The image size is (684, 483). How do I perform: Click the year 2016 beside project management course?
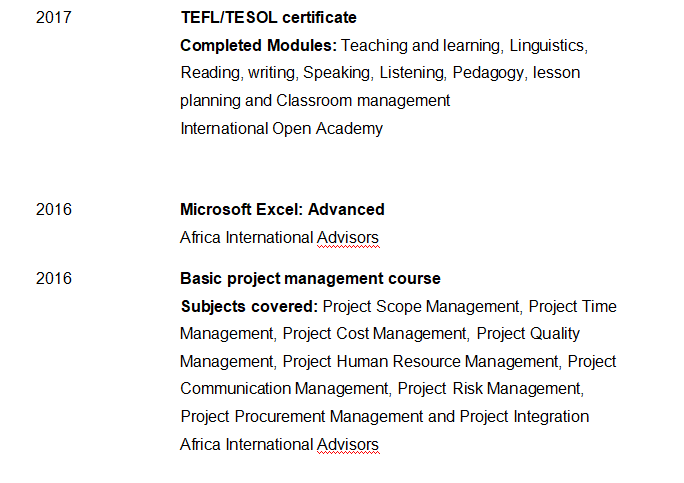click(x=54, y=279)
